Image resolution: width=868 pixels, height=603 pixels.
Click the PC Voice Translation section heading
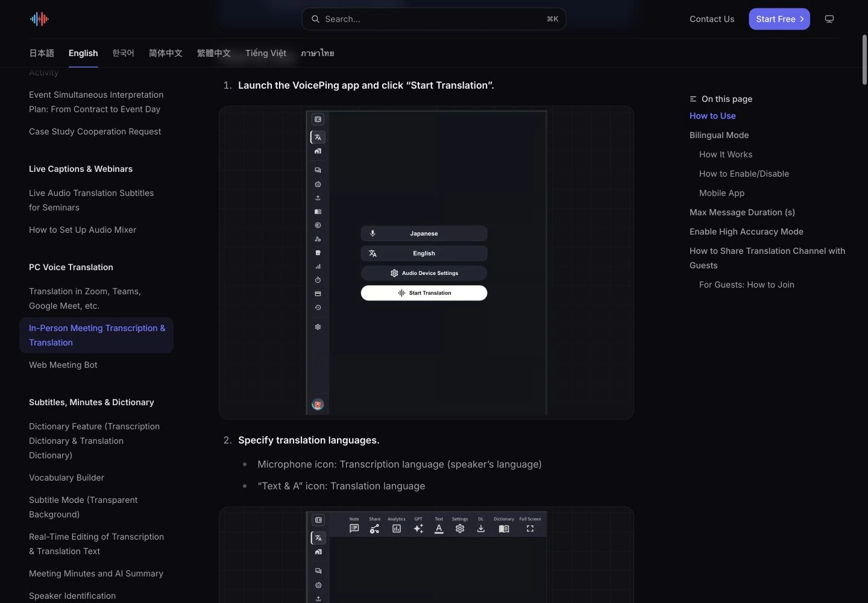click(x=71, y=267)
